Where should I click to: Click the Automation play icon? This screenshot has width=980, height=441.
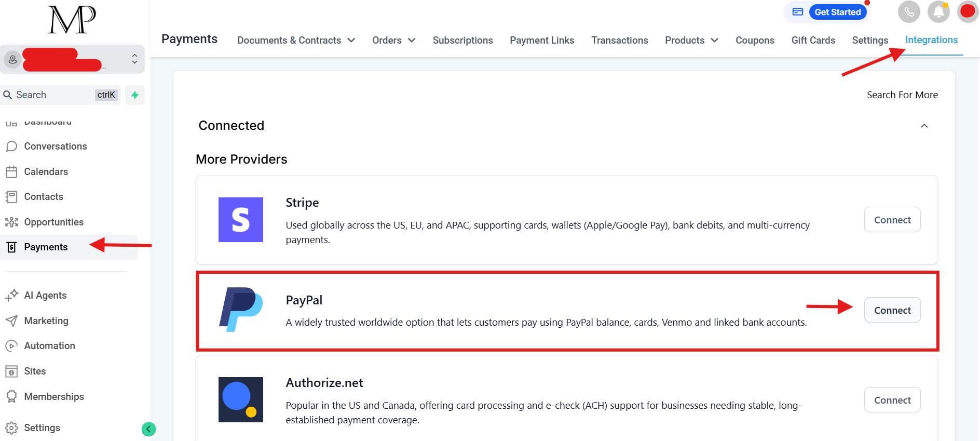11,346
